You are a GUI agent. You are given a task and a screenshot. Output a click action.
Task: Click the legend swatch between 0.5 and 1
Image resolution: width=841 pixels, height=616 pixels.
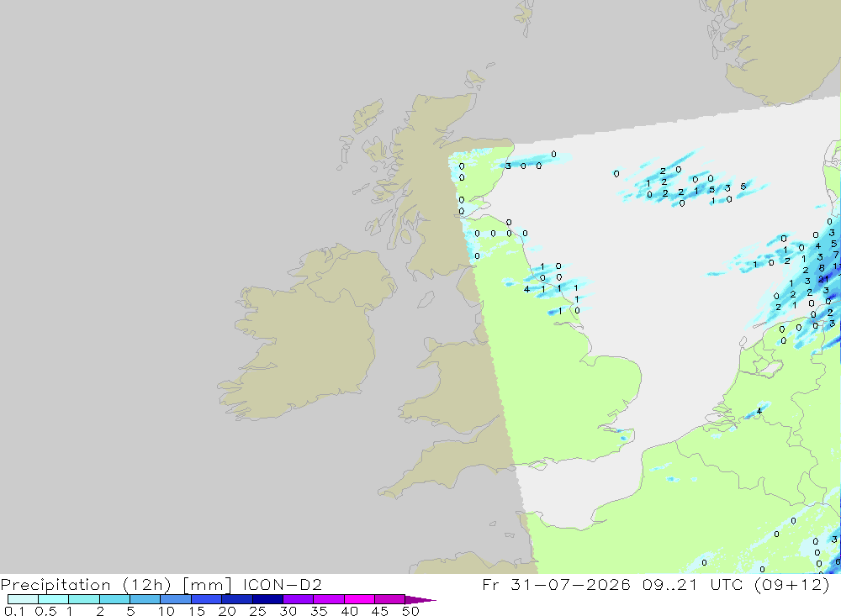pyautogui.click(x=53, y=599)
